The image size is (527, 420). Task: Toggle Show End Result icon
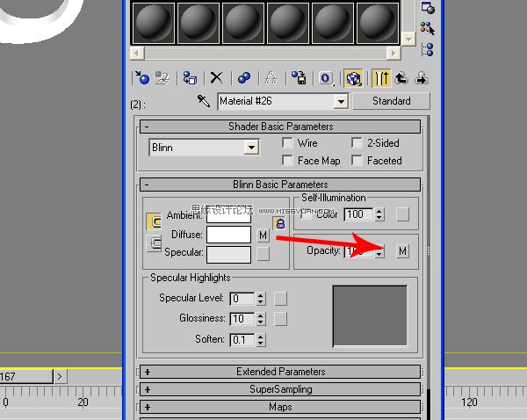click(x=381, y=78)
